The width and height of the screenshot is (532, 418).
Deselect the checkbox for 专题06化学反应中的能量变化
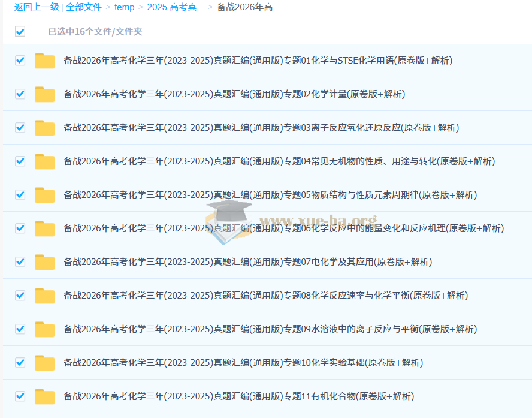coord(20,228)
